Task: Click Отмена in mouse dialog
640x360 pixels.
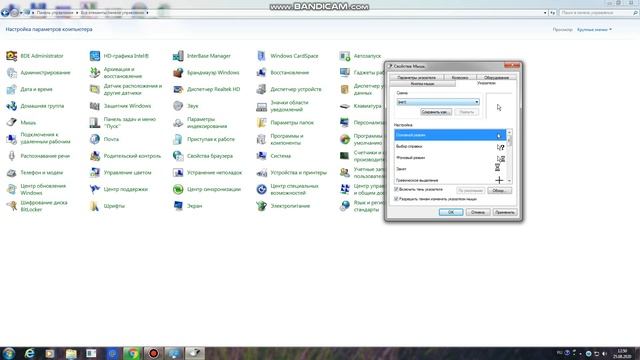Action: 478,212
